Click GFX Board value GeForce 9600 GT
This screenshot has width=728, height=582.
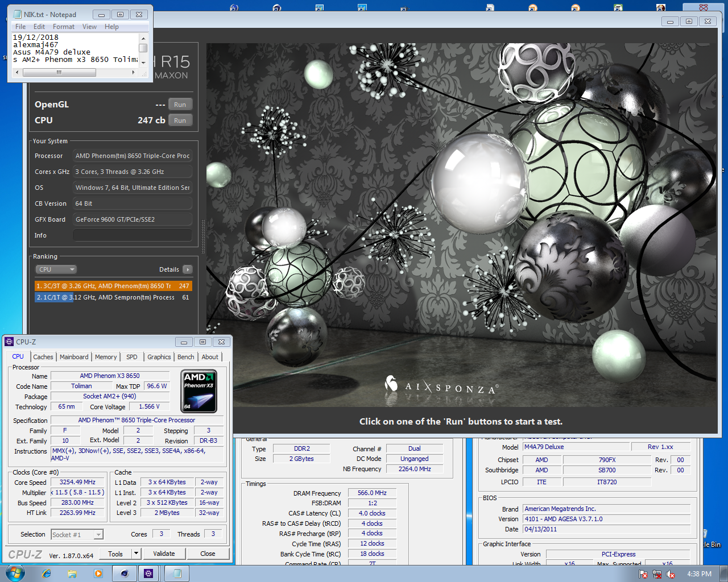pos(132,219)
